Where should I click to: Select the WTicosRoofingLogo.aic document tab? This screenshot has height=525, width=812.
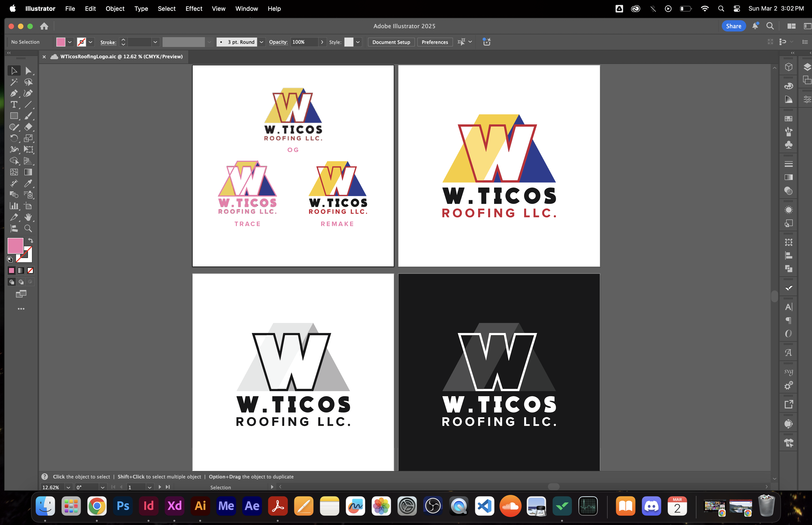[121, 57]
